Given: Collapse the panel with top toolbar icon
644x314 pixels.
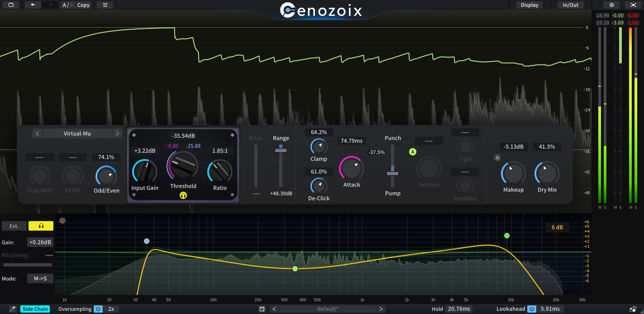Looking at the screenshot, I should (105, 5).
